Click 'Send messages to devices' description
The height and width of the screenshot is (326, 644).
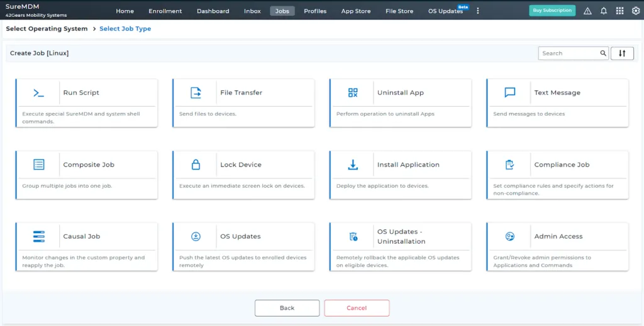point(529,114)
